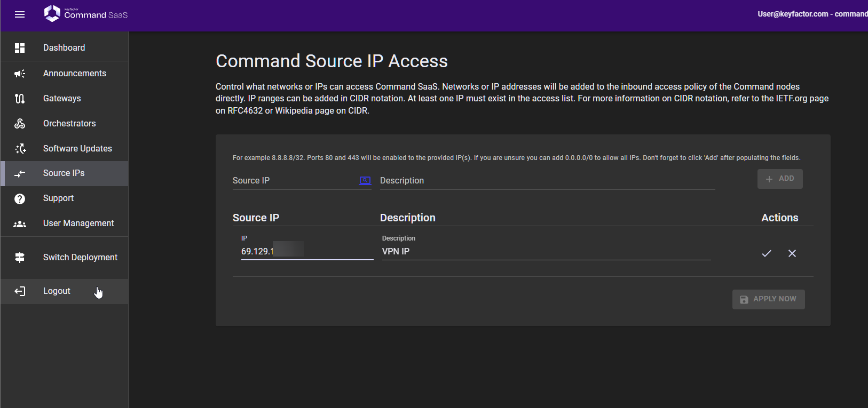Open the hamburger navigation menu
Image resolution: width=868 pixels, height=408 pixels.
20,14
